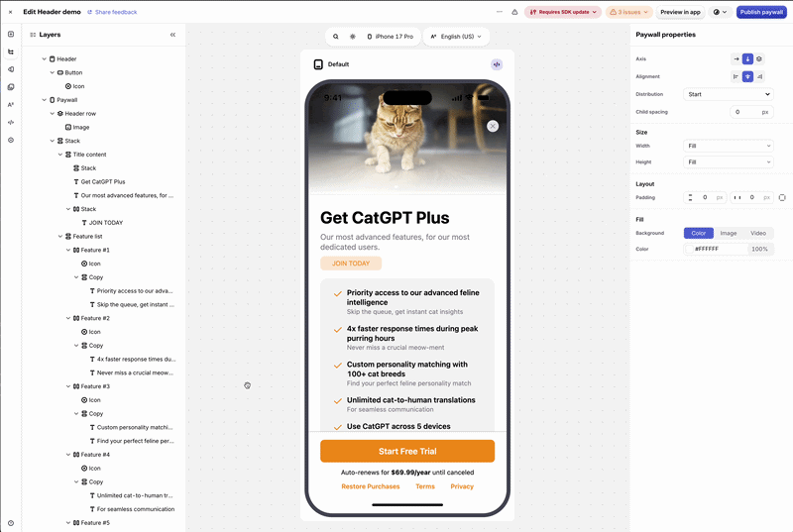Select the Icon layer under Feature #1
This screenshot has height=532, width=793.
coord(91,264)
